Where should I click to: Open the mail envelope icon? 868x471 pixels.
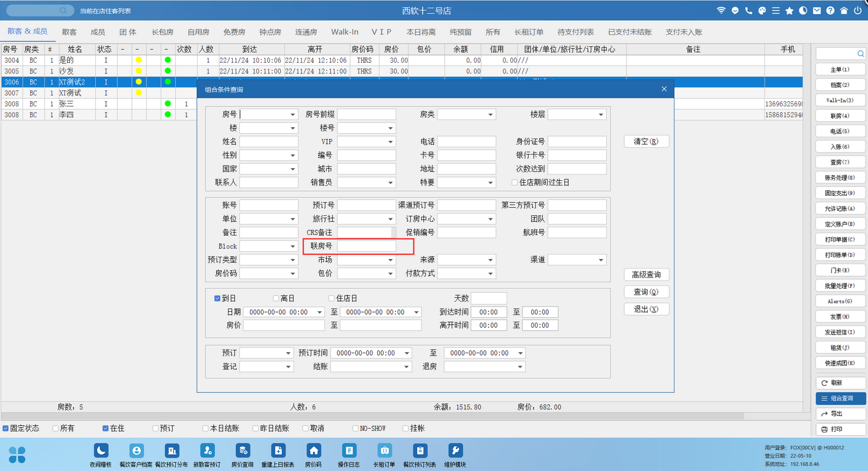pos(817,11)
